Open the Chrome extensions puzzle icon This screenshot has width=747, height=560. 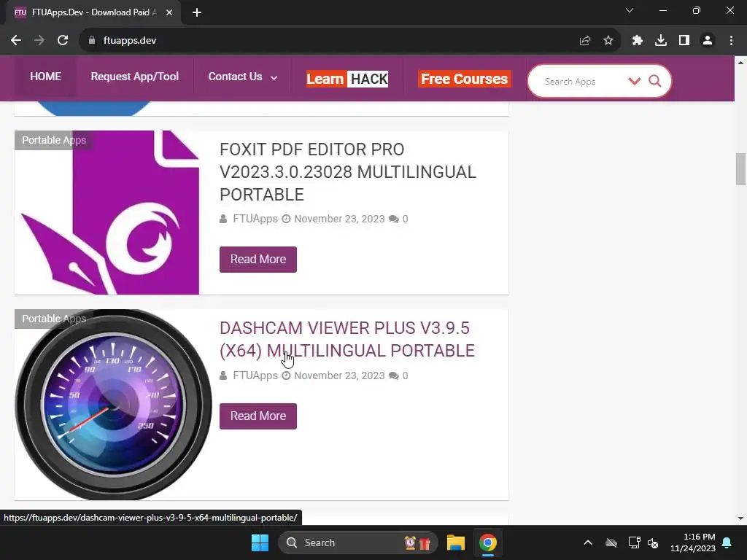pyautogui.click(x=638, y=41)
